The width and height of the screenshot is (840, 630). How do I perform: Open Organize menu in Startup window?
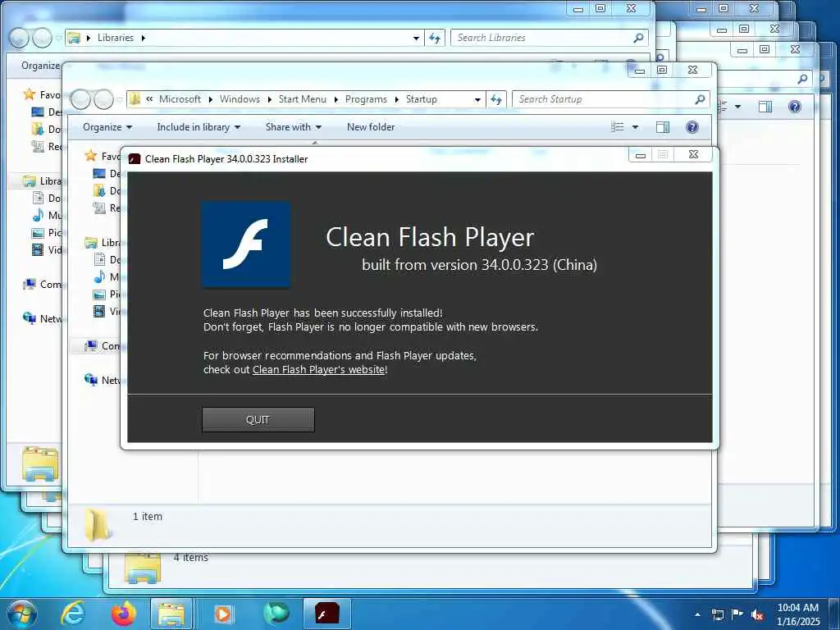tap(107, 127)
